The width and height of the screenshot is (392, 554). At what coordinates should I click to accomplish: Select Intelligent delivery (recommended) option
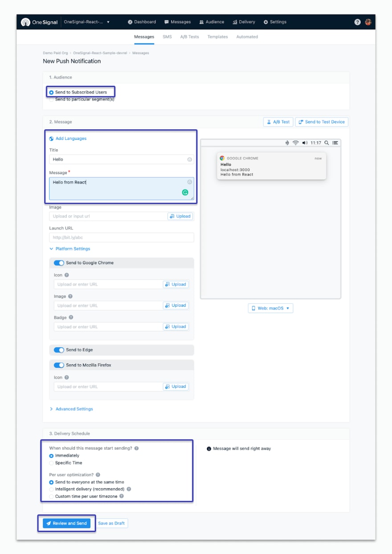click(x=52, y=489)
